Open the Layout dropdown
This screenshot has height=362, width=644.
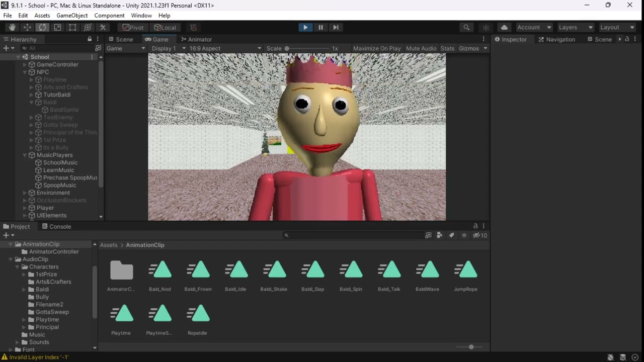[x=617, y=28]
